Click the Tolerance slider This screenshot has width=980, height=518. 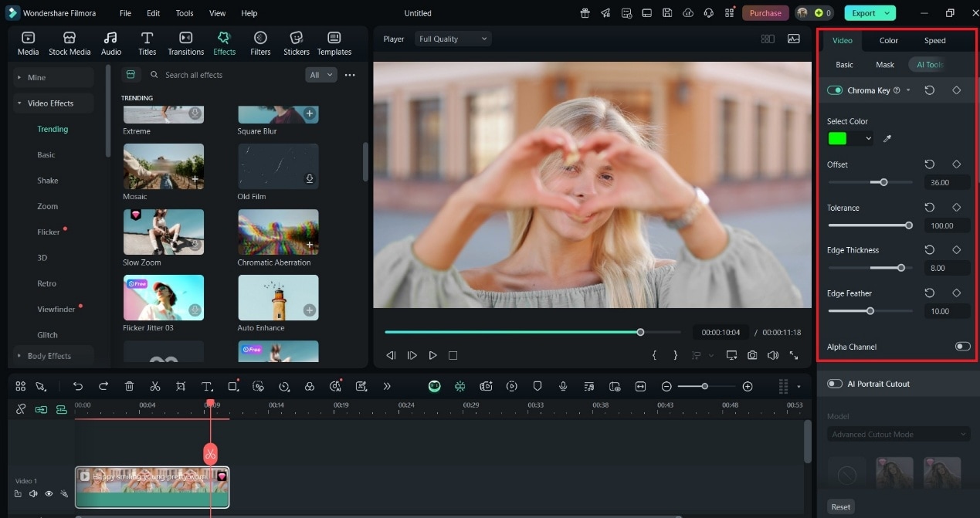point(870,225)
